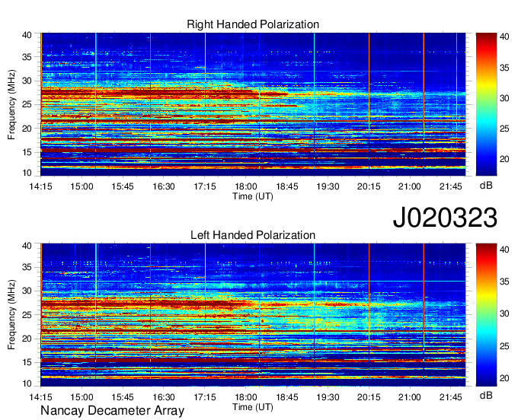The height and width of the screenshot is (420, 518).
Task: Click 15:45 time tick under Right Handed plot
Action: (123, 186)
